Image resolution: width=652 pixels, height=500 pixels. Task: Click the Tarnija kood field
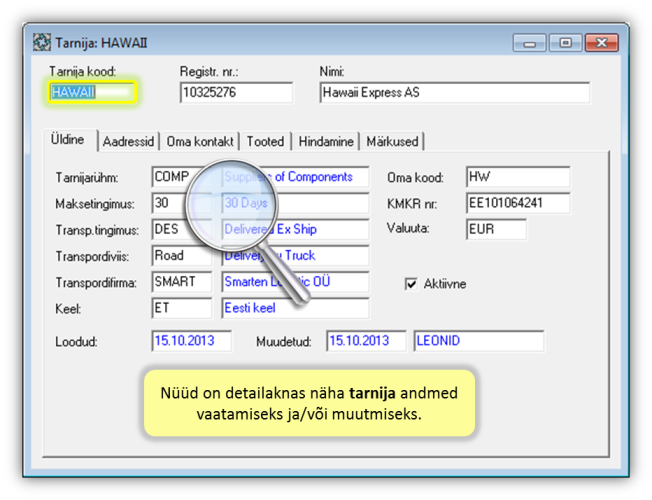coord(93,93)
